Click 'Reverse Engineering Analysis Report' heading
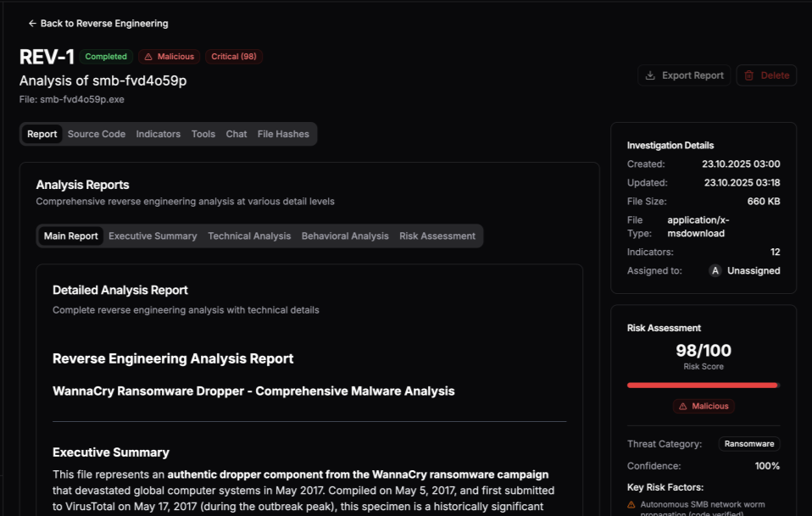This screenshot has height=516, width=812. point(173,358)
